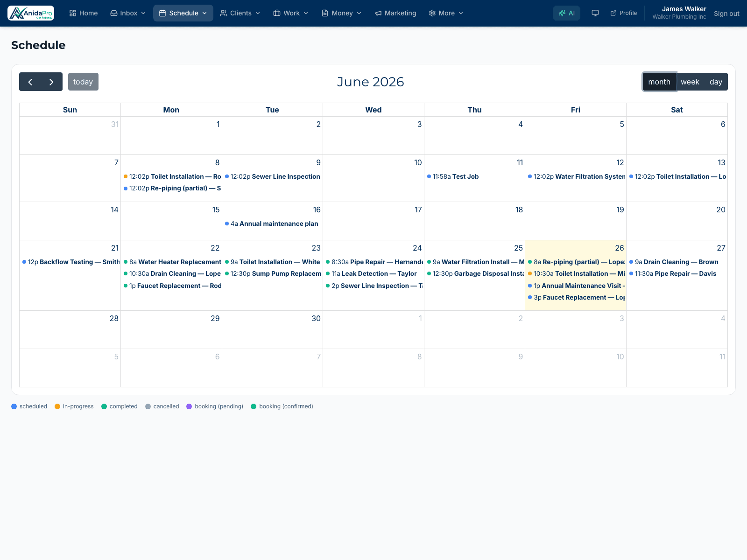
Task: Open 12:02p Re-piping (partial) event on June 8
Action: point(171,188)
